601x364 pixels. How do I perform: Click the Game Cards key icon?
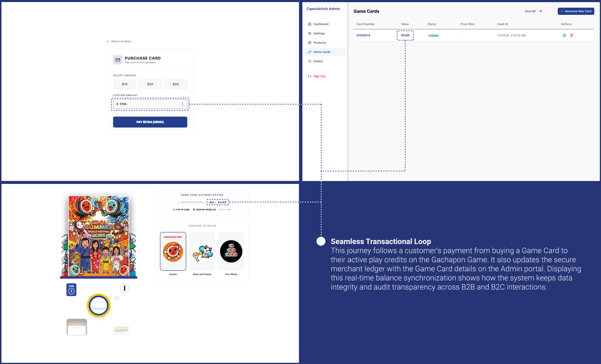click(x=310, y=52)
